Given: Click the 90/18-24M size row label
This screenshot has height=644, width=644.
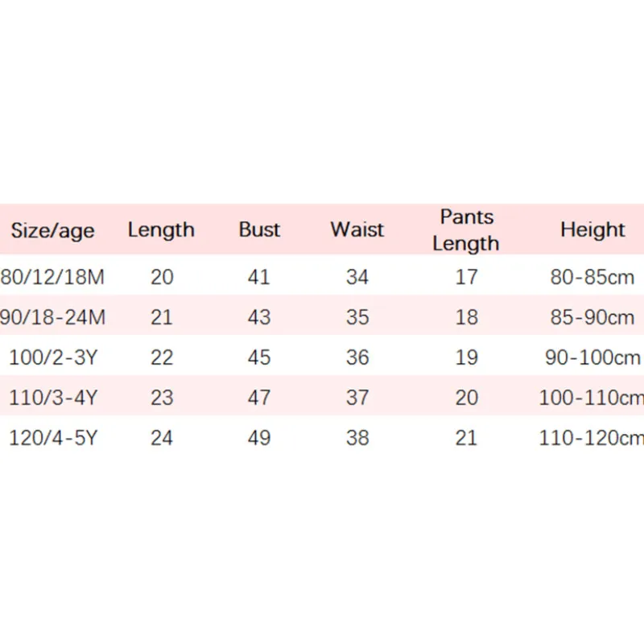Looking at the screenshot, I should (x=53, y=317).
